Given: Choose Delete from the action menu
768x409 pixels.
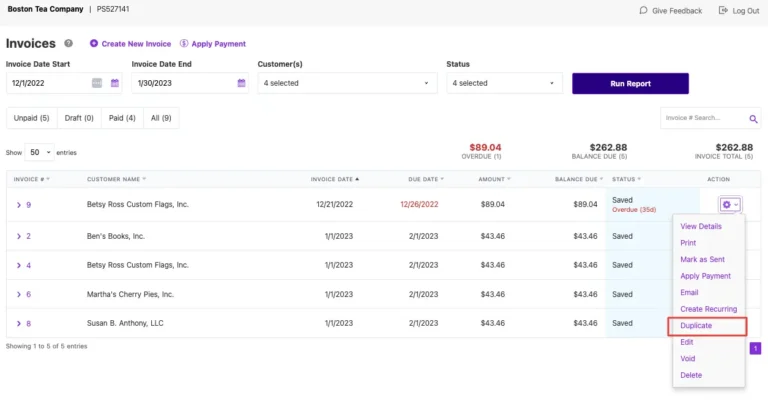Looking at the screenshot, I should 691,375.
